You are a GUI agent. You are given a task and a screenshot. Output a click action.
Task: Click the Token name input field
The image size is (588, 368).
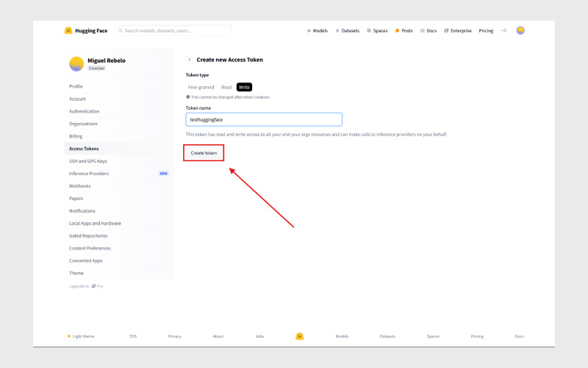click(264, 119)
